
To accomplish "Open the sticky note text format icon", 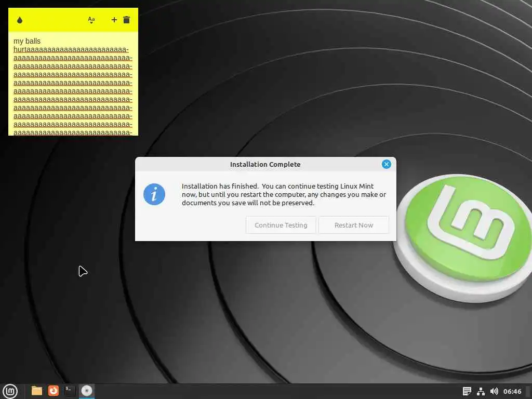I will (91, 20).
